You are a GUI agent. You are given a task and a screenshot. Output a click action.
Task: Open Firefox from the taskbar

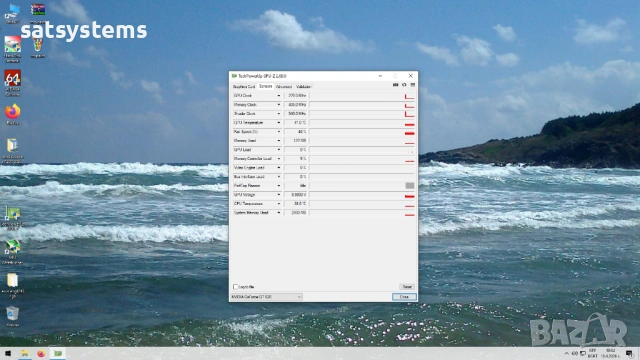click(41, 353)
